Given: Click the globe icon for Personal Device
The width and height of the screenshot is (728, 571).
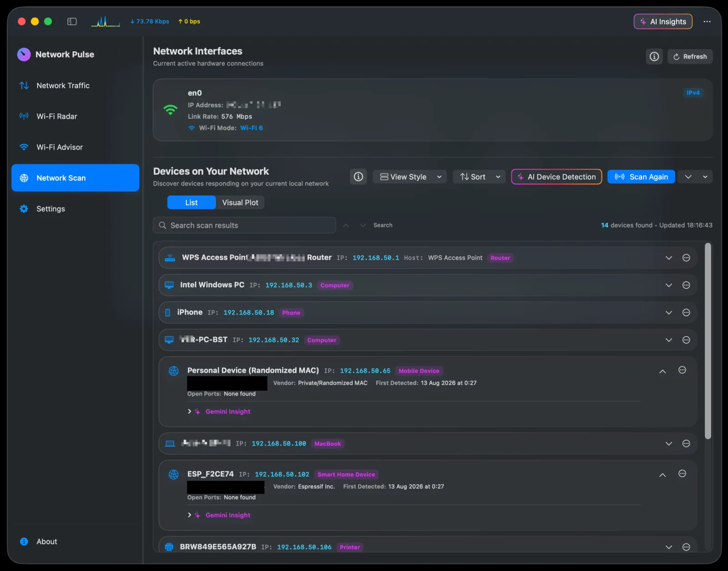Looking at the screenshot, I should click(x=173, y=371).
